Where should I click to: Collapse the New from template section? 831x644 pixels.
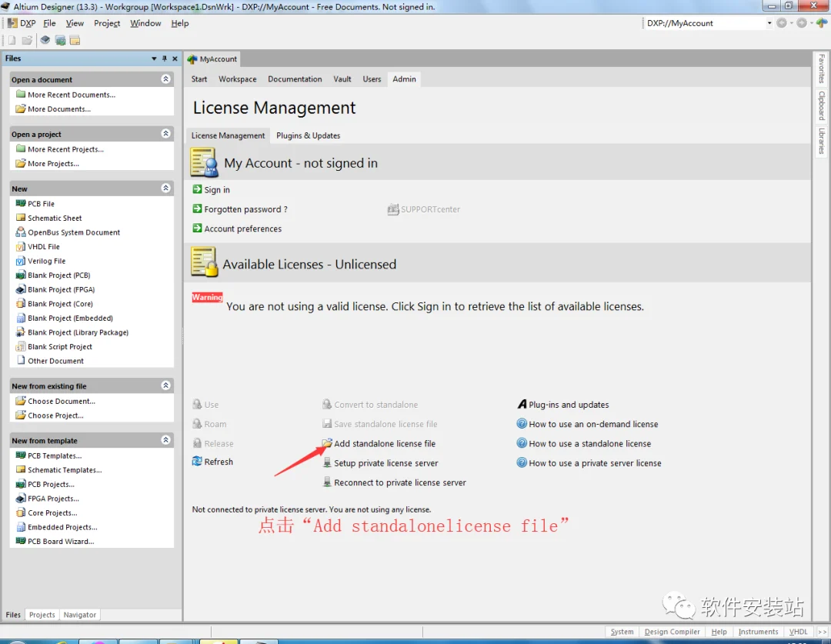pos(166,440)
